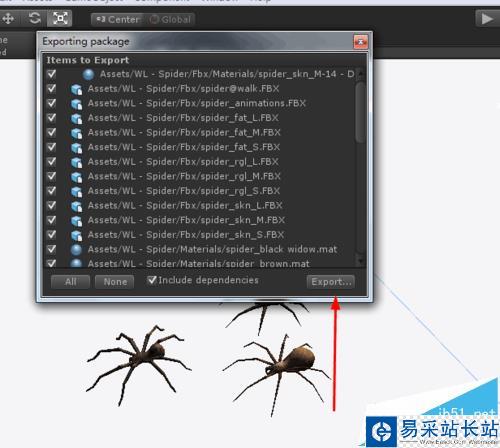
Task: Select the spider_fat_M.FBX path text
Action: 184,133
